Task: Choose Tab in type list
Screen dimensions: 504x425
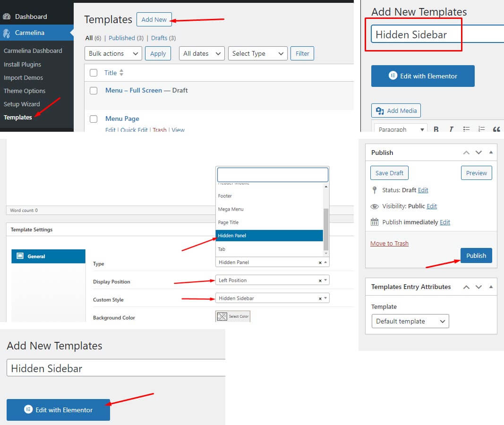Action: click(269, 249)
